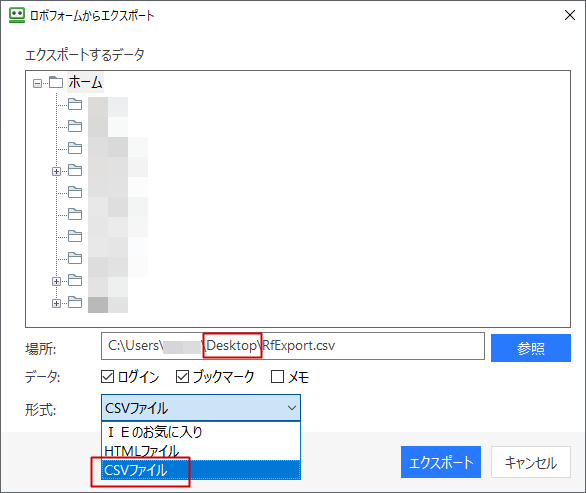
Task: Uncheck the ブックマーク checkbox
Action: (x=182, y=376)
